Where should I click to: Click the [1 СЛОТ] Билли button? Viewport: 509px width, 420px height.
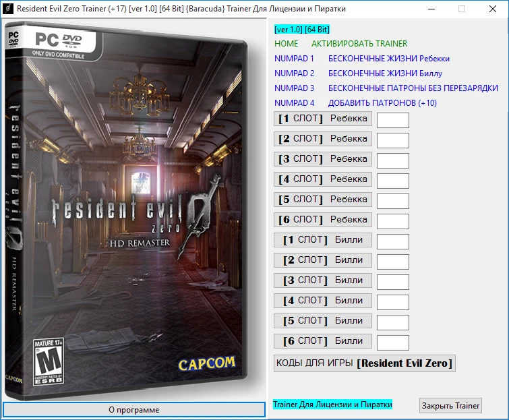point(323,240)
